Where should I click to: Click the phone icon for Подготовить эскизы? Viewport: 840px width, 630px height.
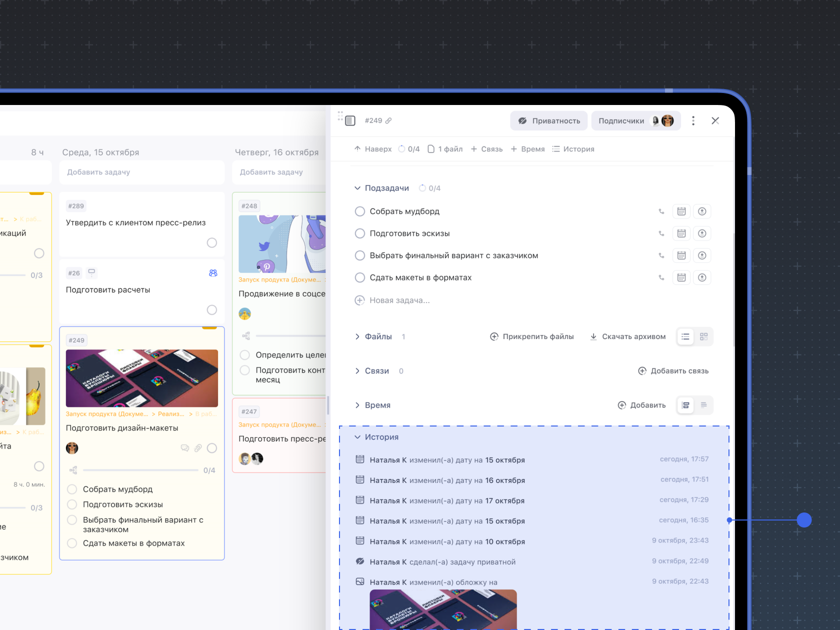click(x=661, y=233)
